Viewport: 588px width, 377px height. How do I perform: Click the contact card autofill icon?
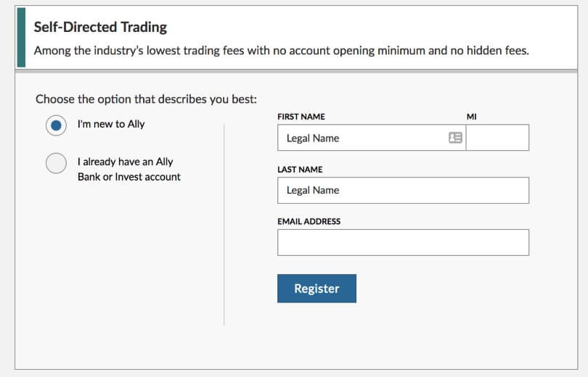point(455,138)
